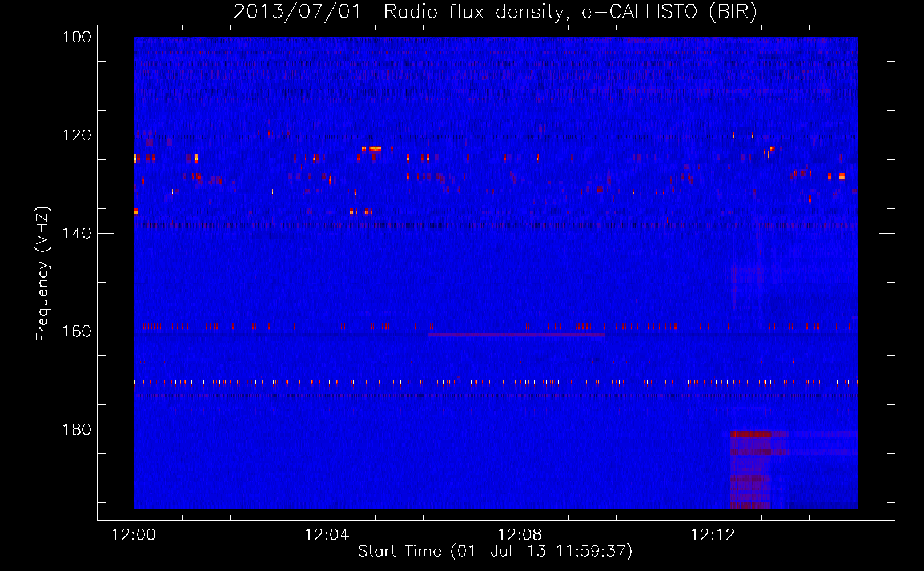Screen dimensions: 924x571
Task: Click the 100 frequency tick label
Action: pyautogui.click(x=76, y=37)
